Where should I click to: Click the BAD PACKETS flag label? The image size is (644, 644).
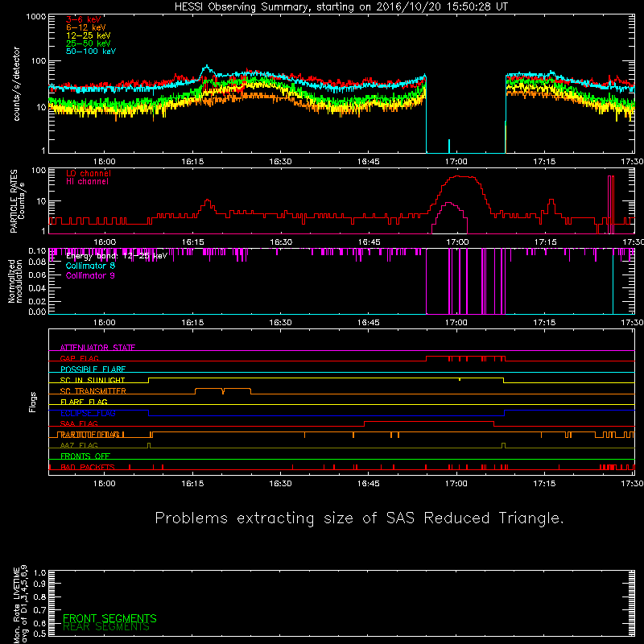pos(88,467)
